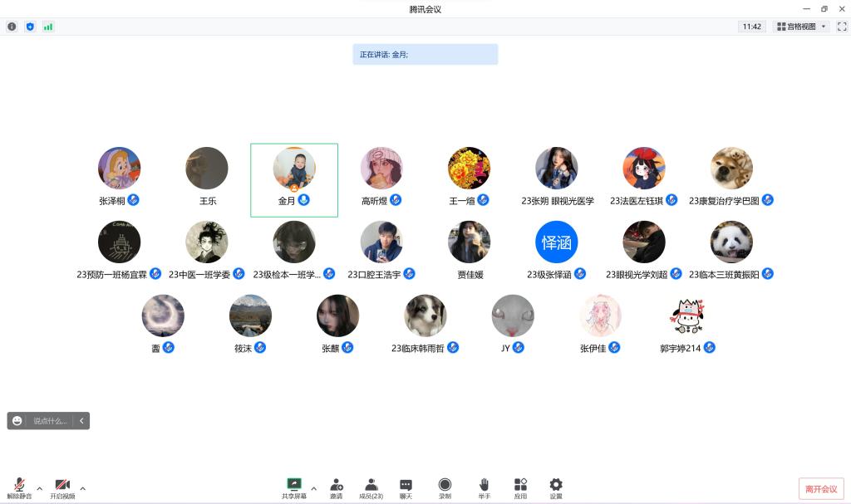The height and width of the screenshot is (504, 851).
Task: Start 共享屏幕 screen sharing
Action: click(294, 488)
